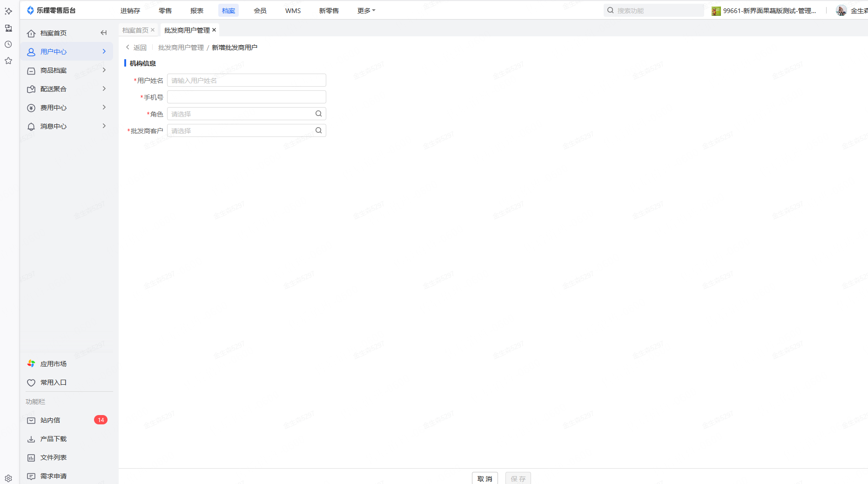Screen dimensions: 868x484
Task: Click the 乐檬零售后台 logo
Action: (x=51, y=10)
